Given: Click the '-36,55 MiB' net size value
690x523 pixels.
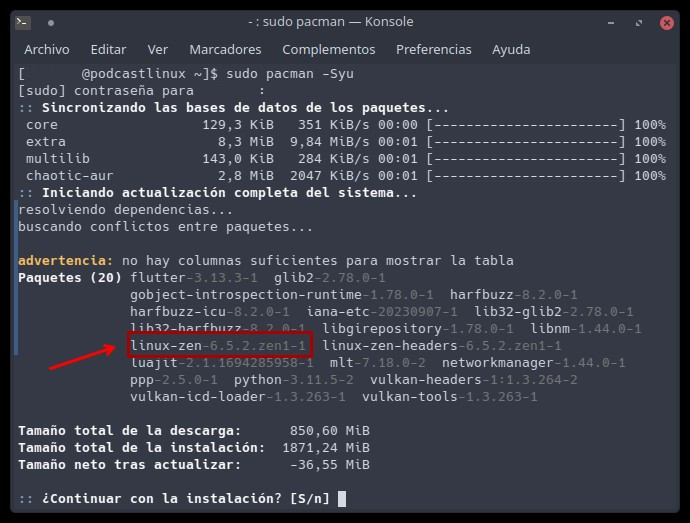Looking at the screenshot, I should coord(330,465).
